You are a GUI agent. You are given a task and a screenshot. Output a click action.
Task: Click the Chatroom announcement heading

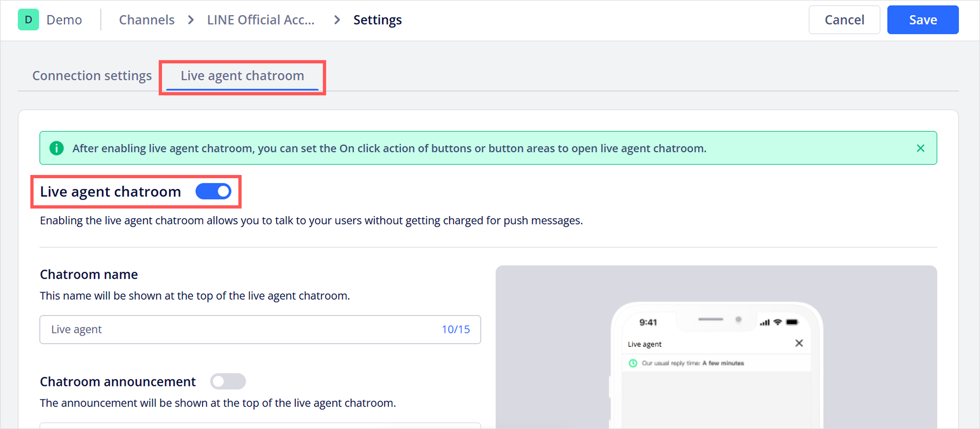point(118,381)
